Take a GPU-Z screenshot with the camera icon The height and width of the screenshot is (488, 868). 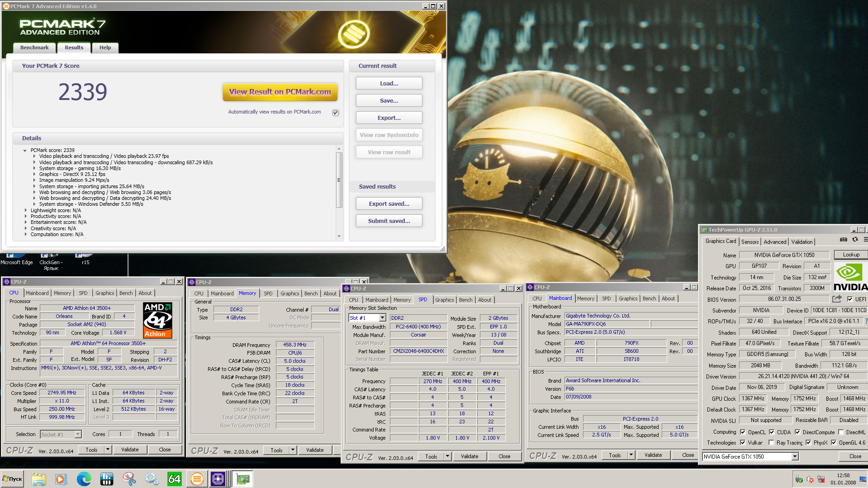coord(844,240)
